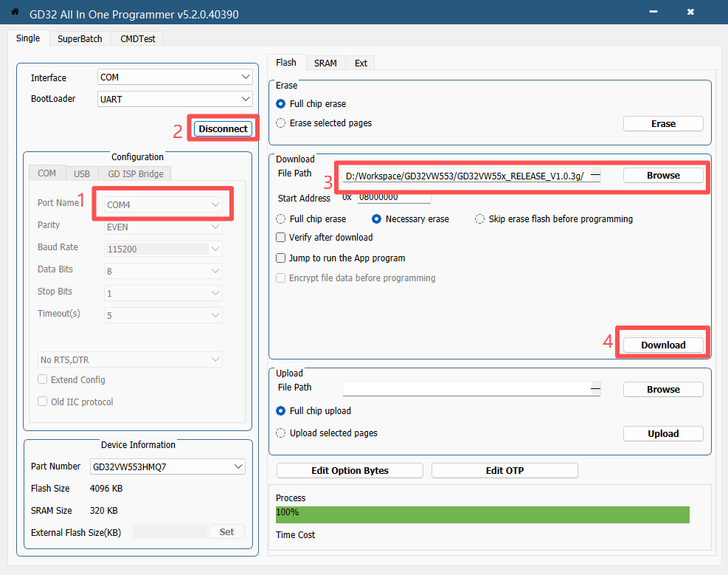
Task: Minimize the GD32 programmer window
Action: click(654, 12)
